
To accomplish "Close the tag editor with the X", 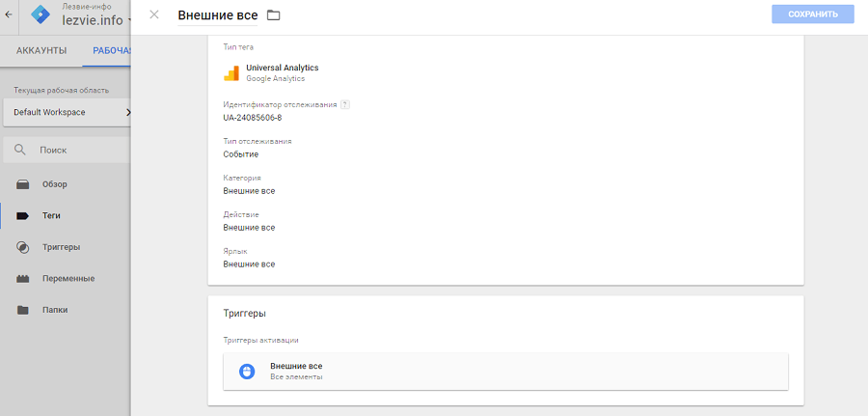I will point(154,14).
